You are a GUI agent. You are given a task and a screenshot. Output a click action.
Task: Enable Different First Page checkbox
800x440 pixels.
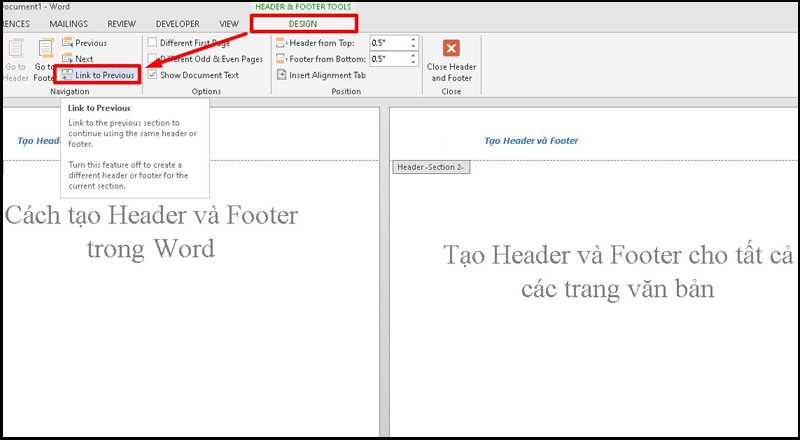pos(152,43)
